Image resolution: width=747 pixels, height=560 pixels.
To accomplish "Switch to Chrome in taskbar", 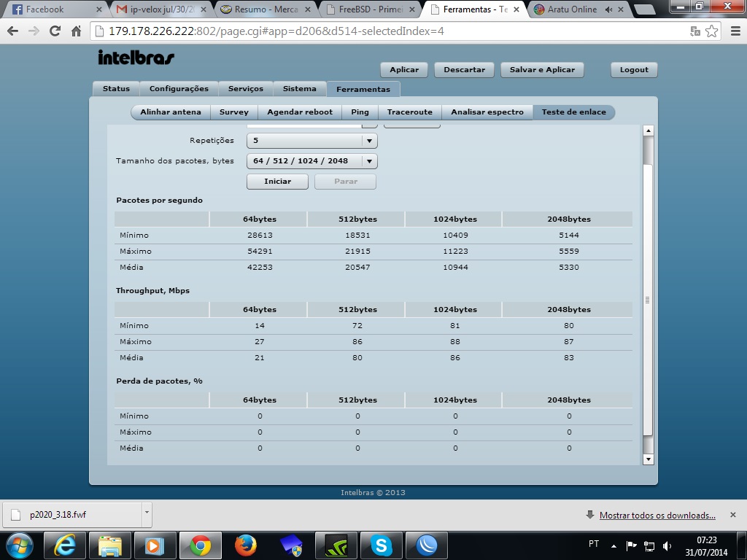I will point(200,545).
